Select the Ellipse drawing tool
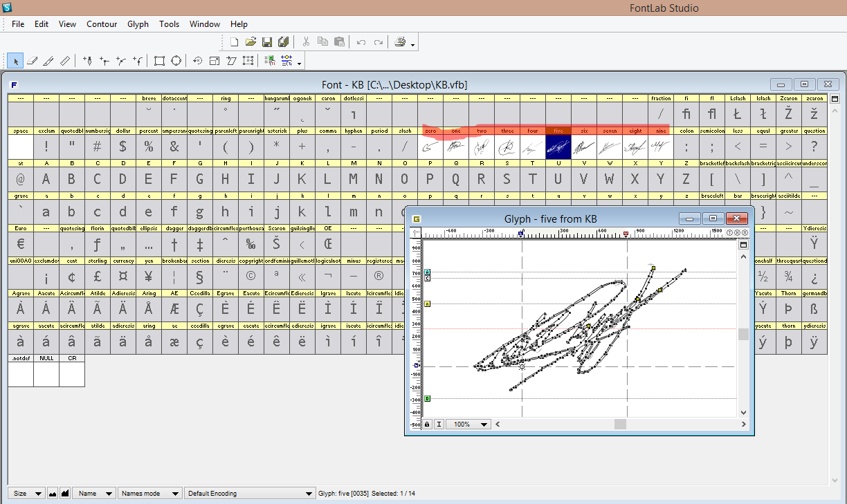The height and width of the screenshot is (504, 847). point(176,61)
